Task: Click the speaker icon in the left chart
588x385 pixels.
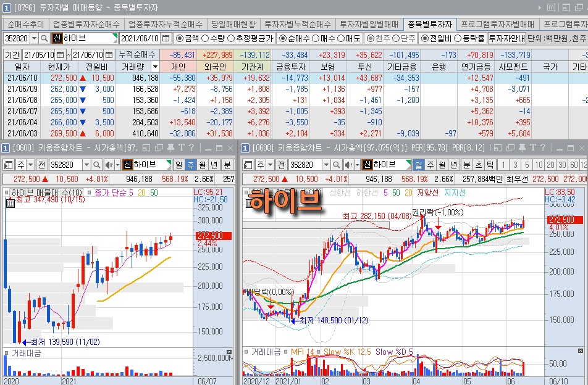Action: [109, 165]
